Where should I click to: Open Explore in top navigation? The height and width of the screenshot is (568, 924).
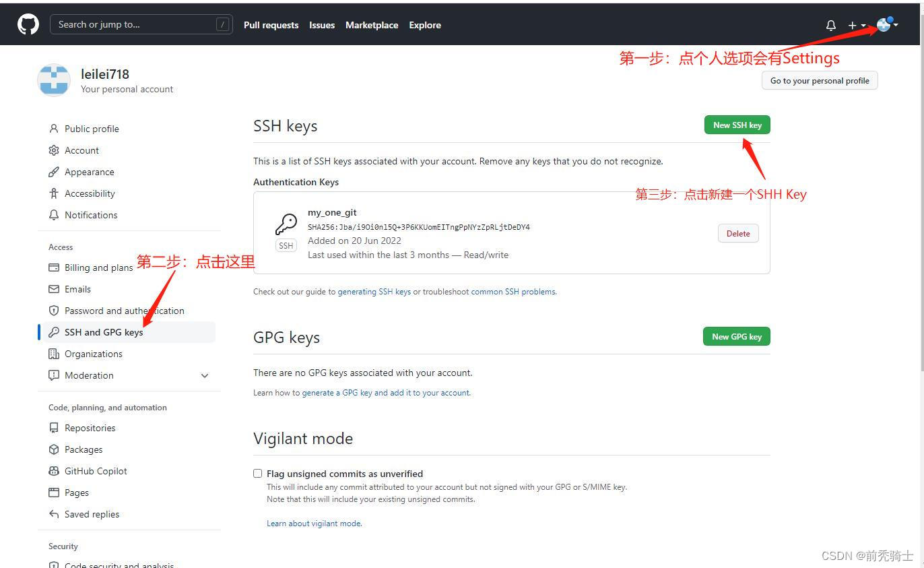tap(425, 25)
